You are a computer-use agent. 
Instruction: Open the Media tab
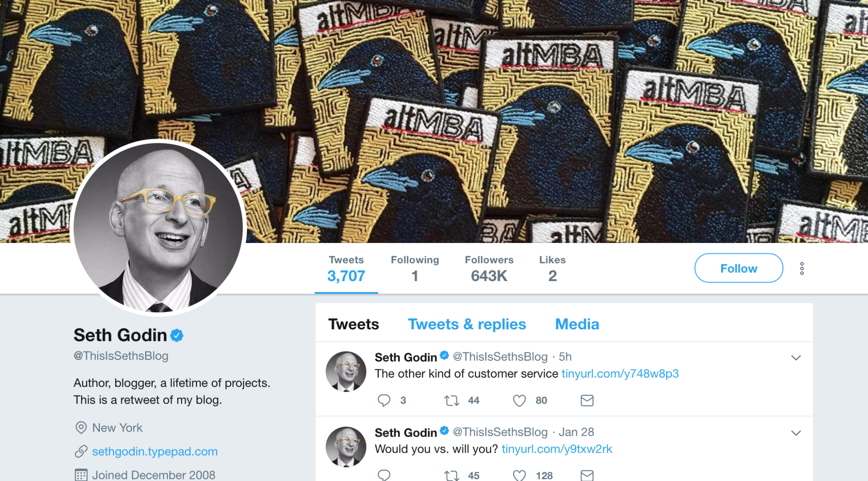point(577,324)
